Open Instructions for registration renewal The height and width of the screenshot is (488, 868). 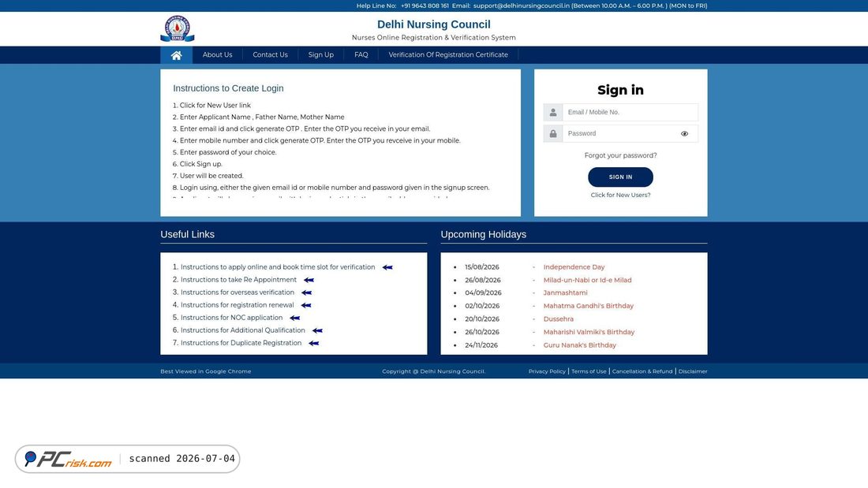[237, 305]
